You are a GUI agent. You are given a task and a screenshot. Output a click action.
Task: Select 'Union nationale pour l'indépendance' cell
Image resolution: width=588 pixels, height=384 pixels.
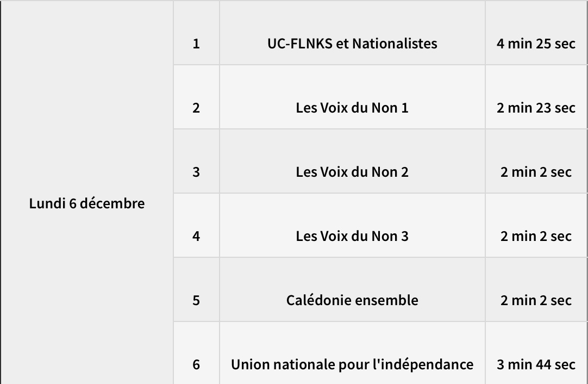[352, 365]
